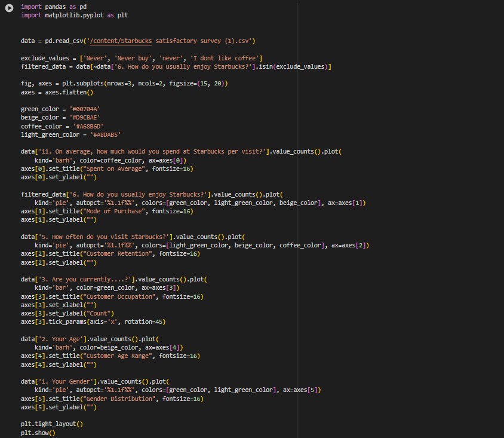The width and height of the screenshot is (504, 438).
Task: Click the plt.show() line
Action: (38, 433)
